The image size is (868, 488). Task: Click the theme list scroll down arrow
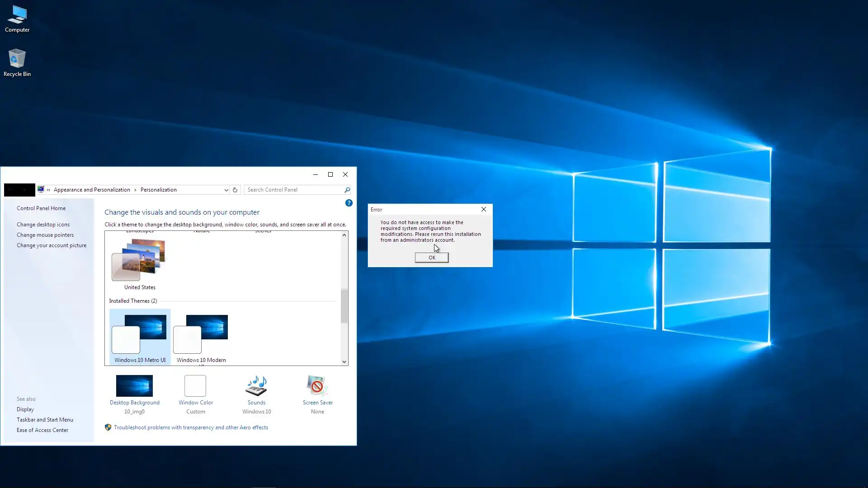[344, 361]
